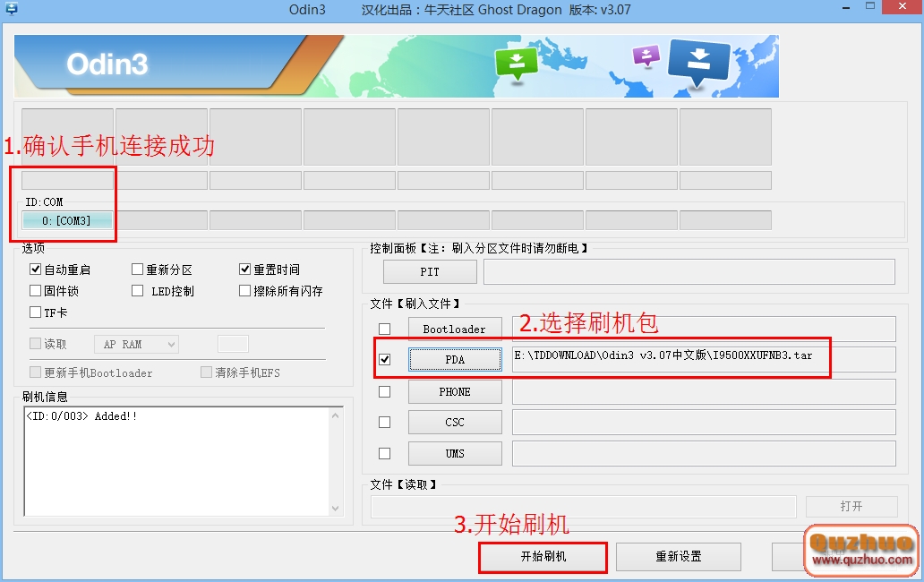
Task: Open the AP RAM dropdown
Action: tap(136, 344)
